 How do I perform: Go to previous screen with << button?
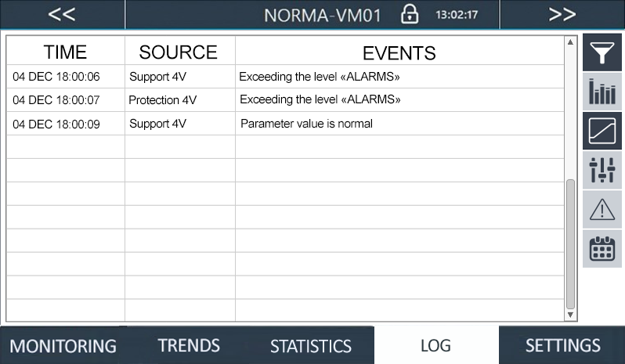coord(62,14)
